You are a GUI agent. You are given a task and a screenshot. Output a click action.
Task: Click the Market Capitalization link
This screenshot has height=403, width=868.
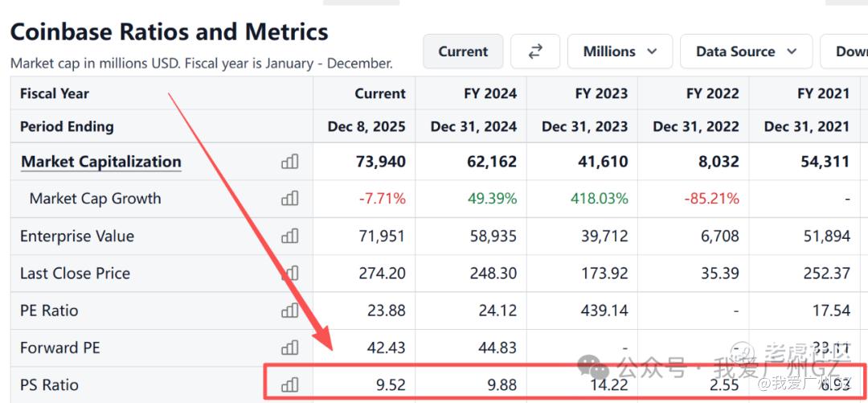click(x=101, y=162)
